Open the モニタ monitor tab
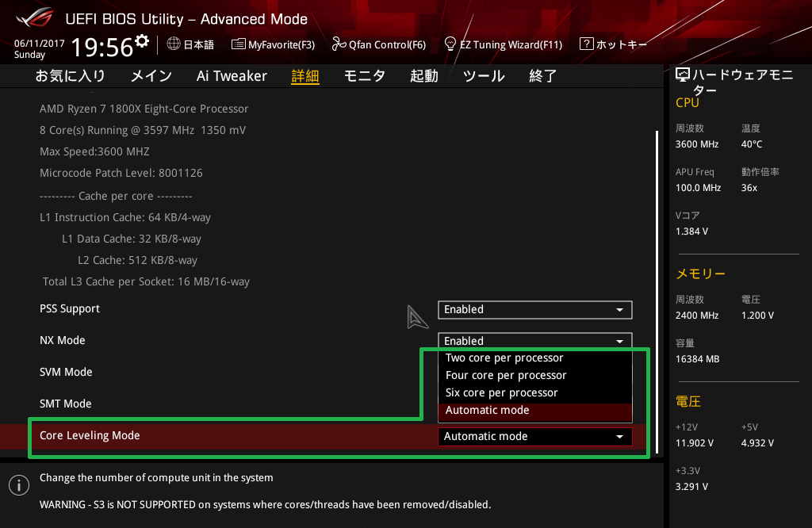This screenshot has height=528, width=812. (365, 76)
